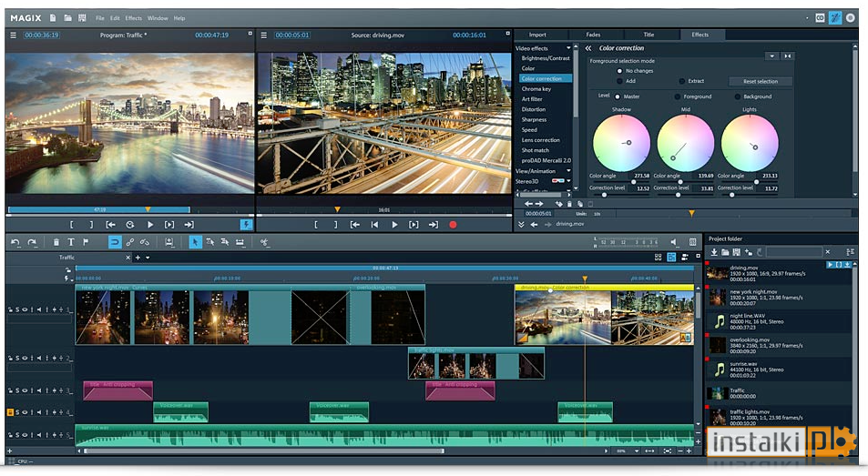Viewport: 868px width, 476px height.
Task: Click double-left-arrow back icon beside Color correction
Action: 588,48
